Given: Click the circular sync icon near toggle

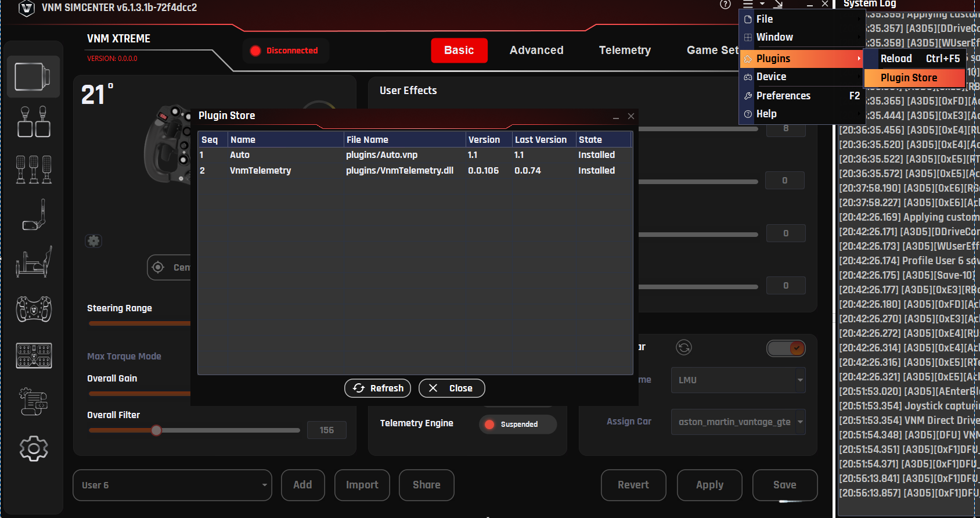Looking at the screenshot, I should pos(684,347).
